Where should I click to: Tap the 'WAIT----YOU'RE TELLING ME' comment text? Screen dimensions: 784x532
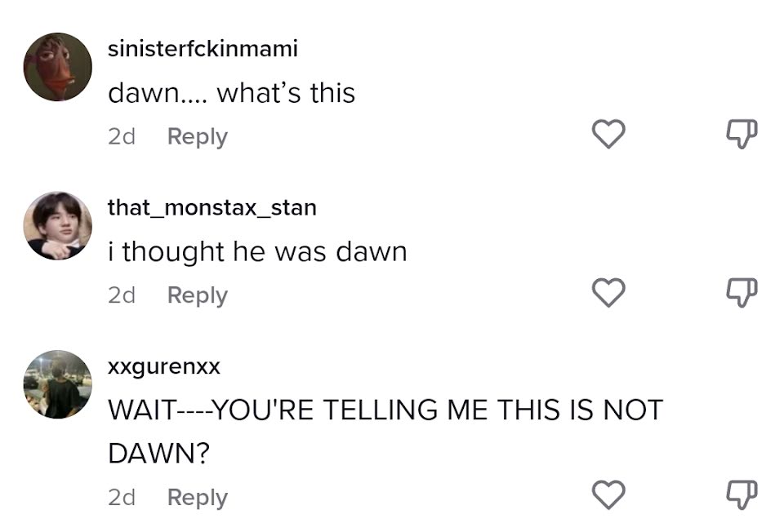point(385,410)
